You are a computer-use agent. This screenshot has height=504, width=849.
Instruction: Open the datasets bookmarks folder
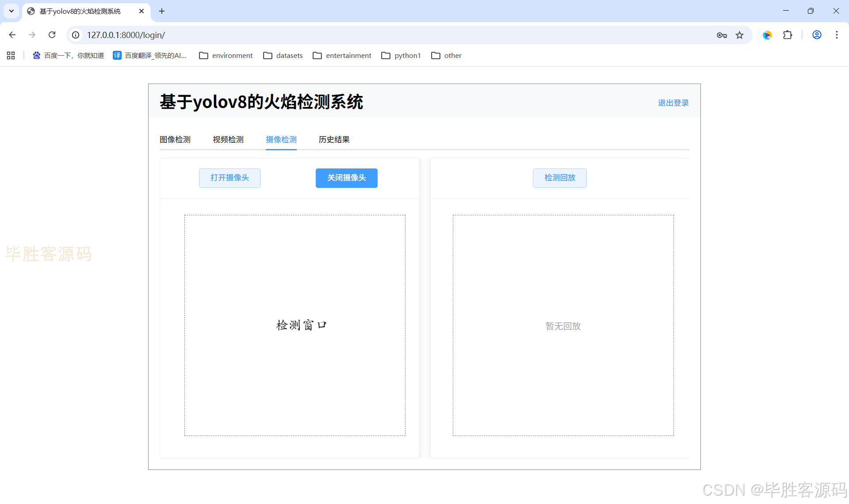click(283, 55)
